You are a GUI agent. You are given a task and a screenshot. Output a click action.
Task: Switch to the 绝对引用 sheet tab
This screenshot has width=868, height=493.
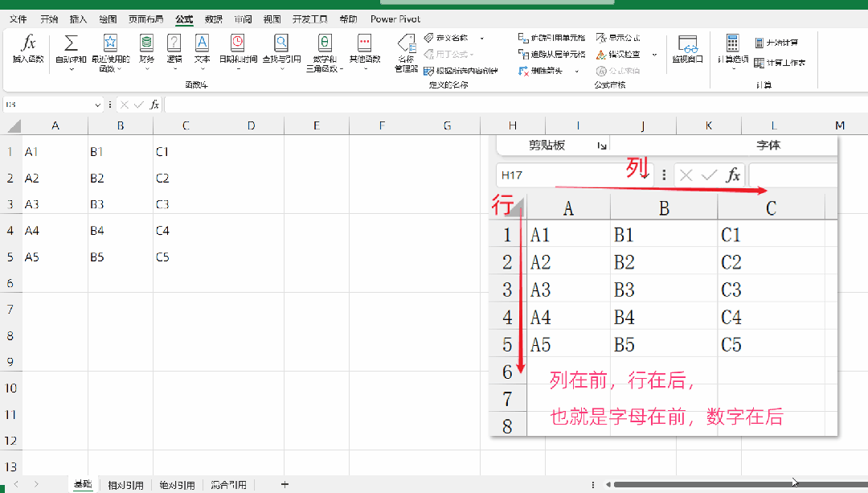(177, 485)
